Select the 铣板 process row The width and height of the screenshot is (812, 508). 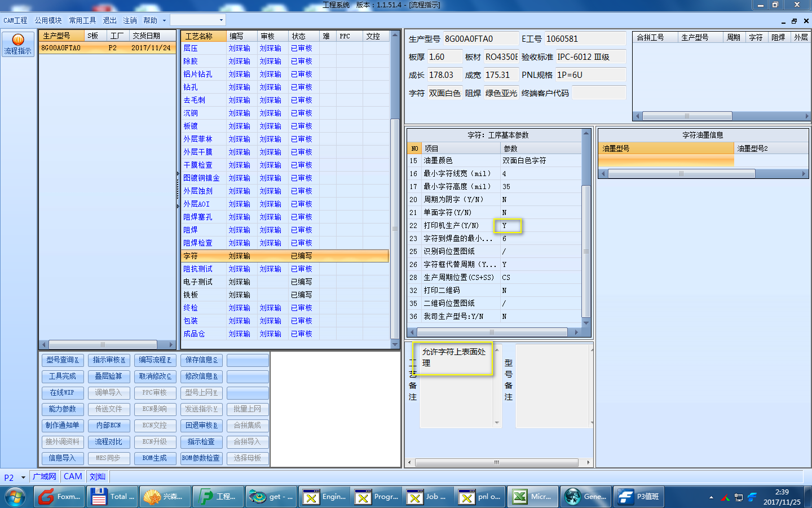click(285, 295)
